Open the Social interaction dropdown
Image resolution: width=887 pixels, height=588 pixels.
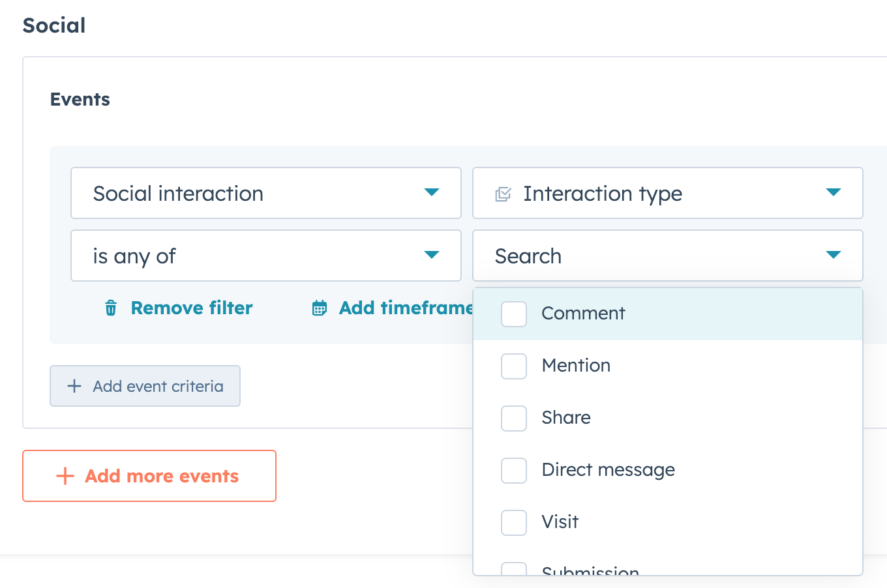[265, 193]
